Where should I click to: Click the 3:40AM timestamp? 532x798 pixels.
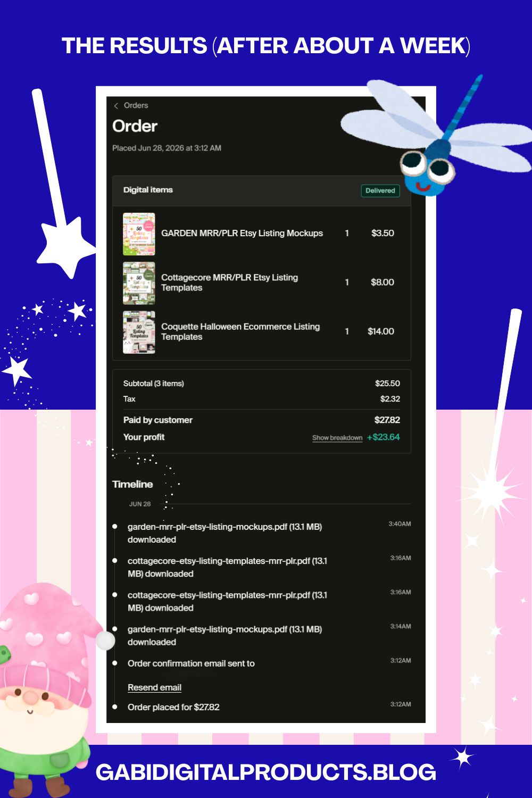pyautogui.click(x=400, y=524)
